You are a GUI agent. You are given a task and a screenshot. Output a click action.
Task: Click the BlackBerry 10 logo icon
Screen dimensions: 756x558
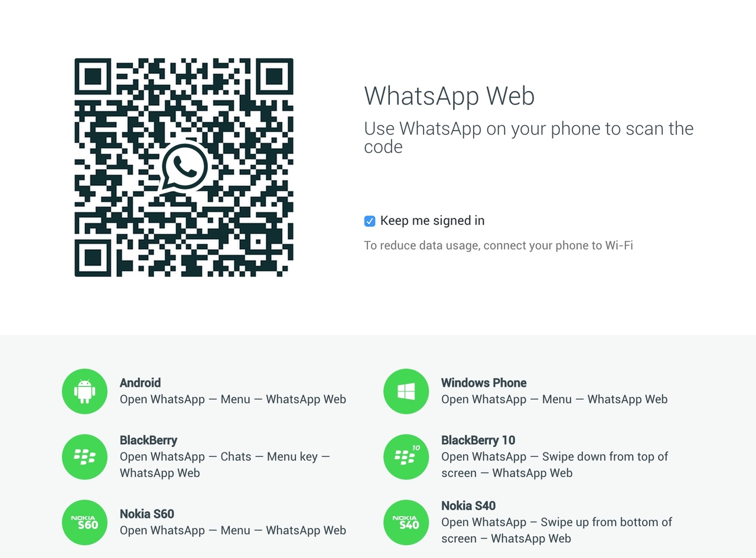tap(406, 457)
